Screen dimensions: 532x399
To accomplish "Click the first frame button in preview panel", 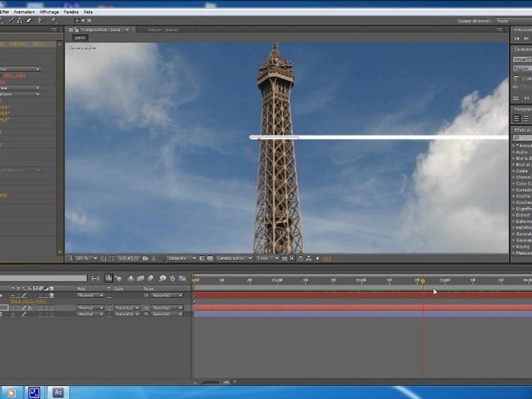I will [516, 38].
